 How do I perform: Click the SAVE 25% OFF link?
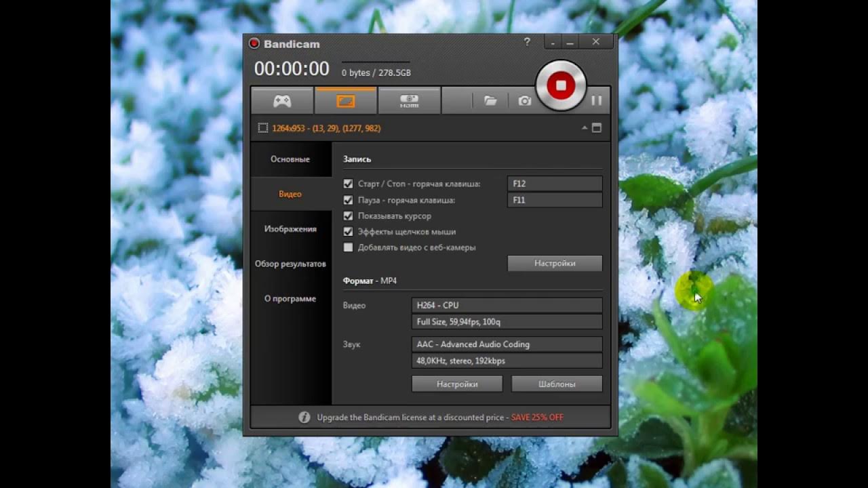[537, 418]
